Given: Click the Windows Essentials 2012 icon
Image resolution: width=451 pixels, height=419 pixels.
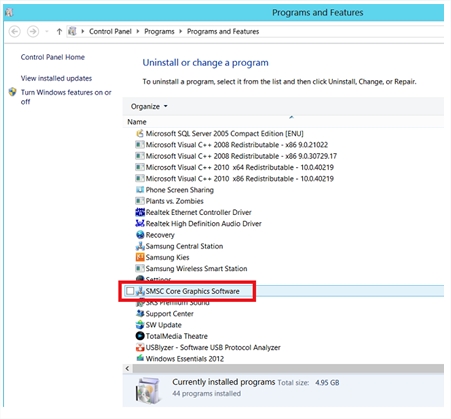Looking at the screenshot, I should (140, 358).
